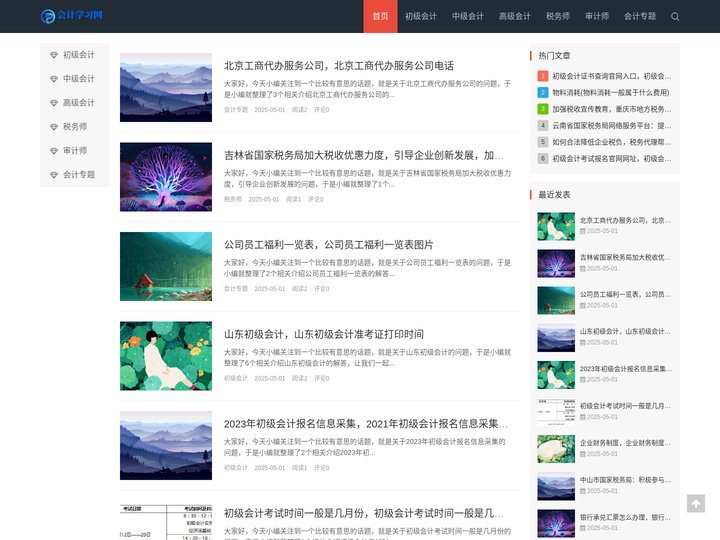Open article 北京工商代办服务公司 title
Screen dimensions: 720x540
[x=339, y=66]
